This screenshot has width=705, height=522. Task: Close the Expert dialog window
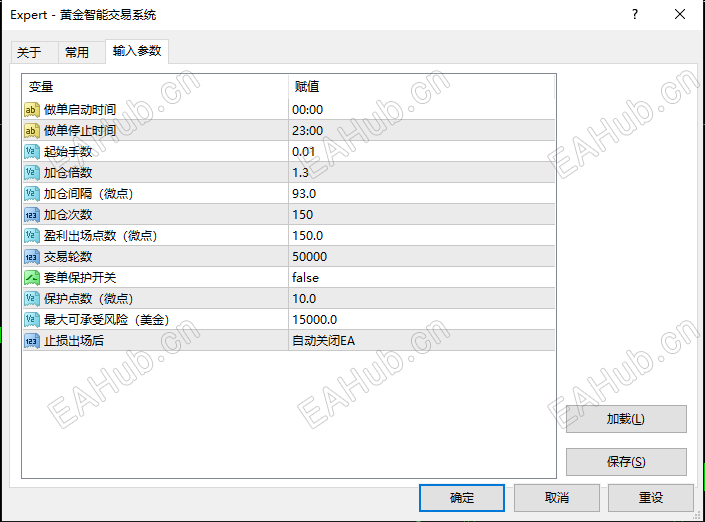pos(680,14)
